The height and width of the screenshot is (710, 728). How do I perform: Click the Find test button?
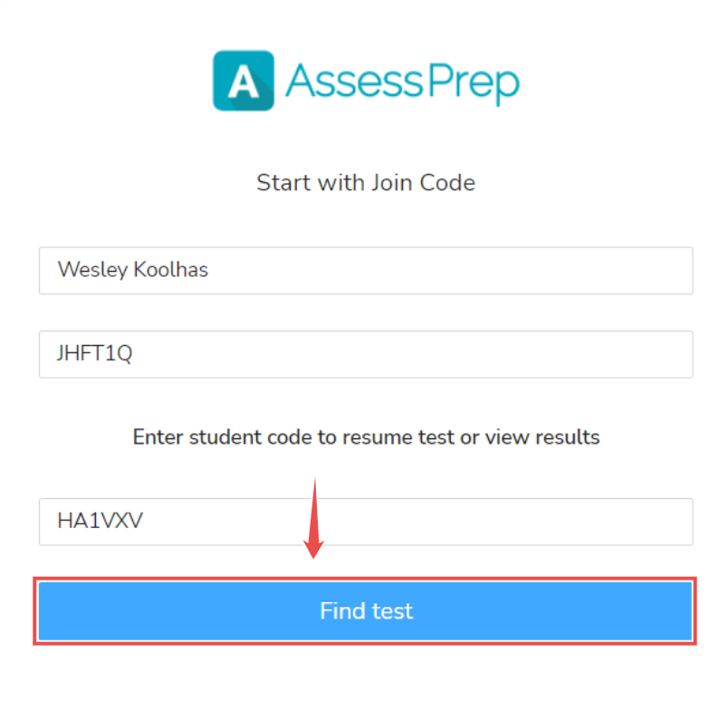(365, 610)
